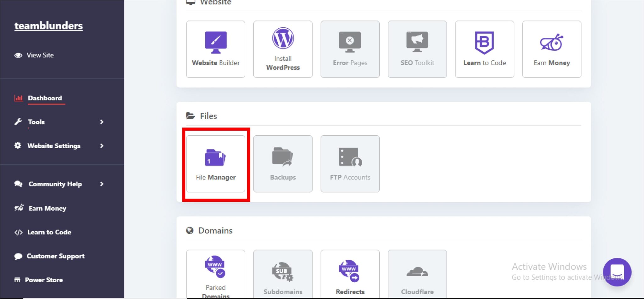Image resolution: width=644 pixels, height=299 pixels.
Task: Open the support chat bubble
Action: [x=617, y=272]
